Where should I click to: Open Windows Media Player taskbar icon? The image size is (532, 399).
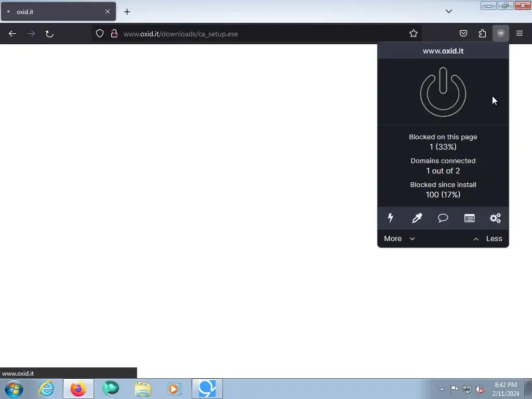175,389
